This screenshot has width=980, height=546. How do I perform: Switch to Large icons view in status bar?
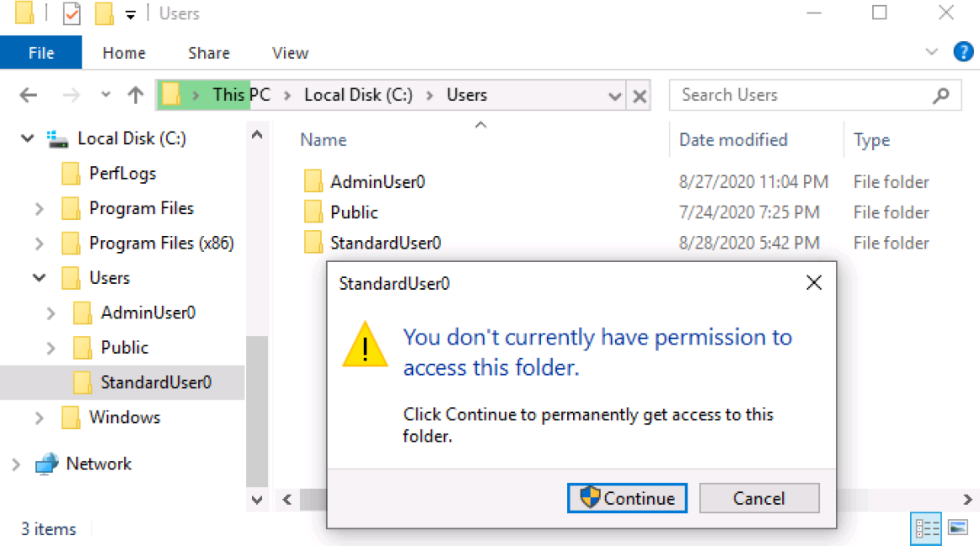(x=958, y=528)
